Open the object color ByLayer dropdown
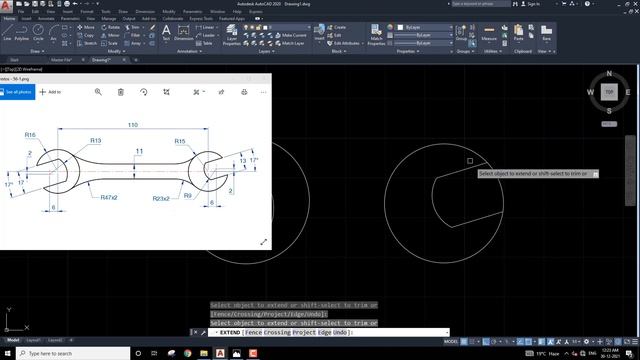The width and height of the screenshot is (640, 360). [x=424, y=27]
